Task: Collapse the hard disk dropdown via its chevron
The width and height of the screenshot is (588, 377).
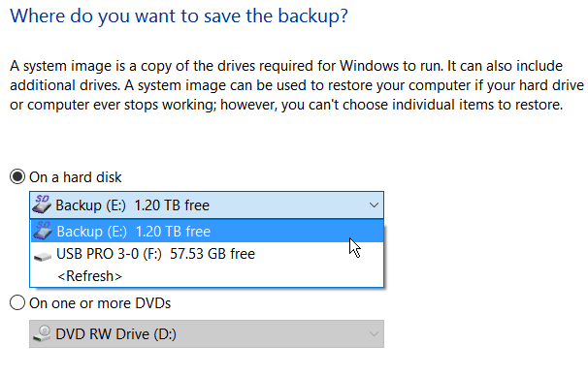Action: tap(374, 205)
